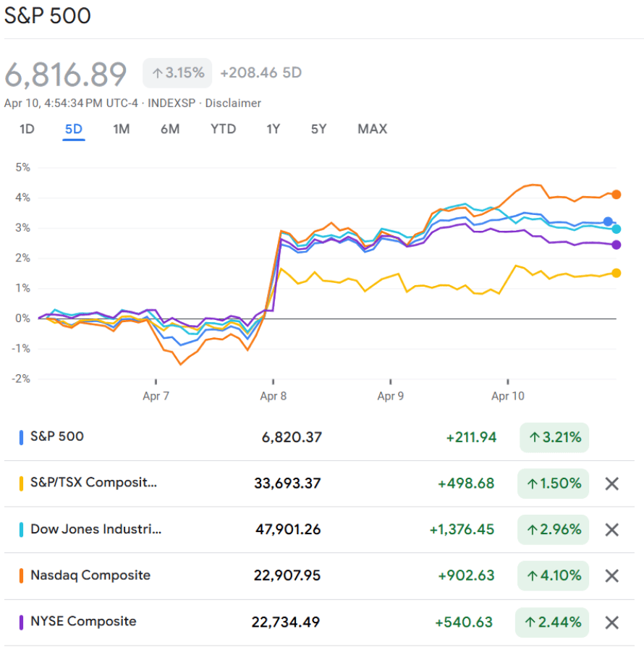Screen dimensions: 644x650
Task: Remove Nasdaq Composite from comparison
Action: coord(611,576)
